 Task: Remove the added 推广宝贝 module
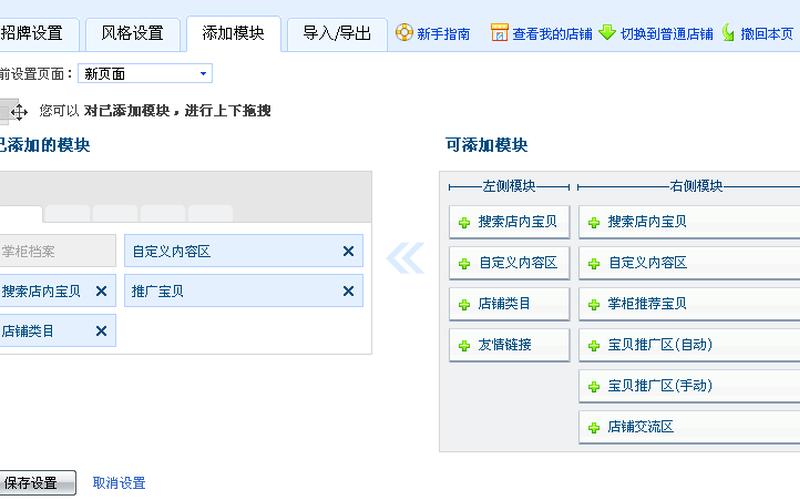(348, 291)
